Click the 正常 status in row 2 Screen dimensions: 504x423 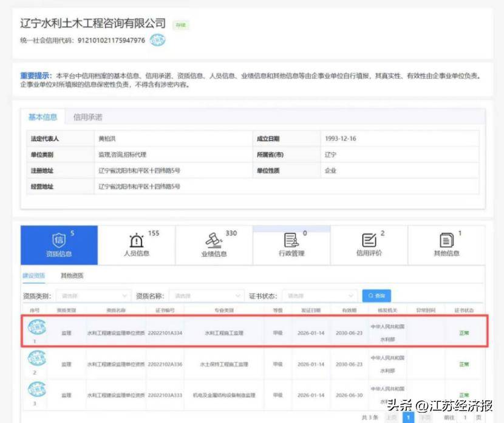point(464,364)
